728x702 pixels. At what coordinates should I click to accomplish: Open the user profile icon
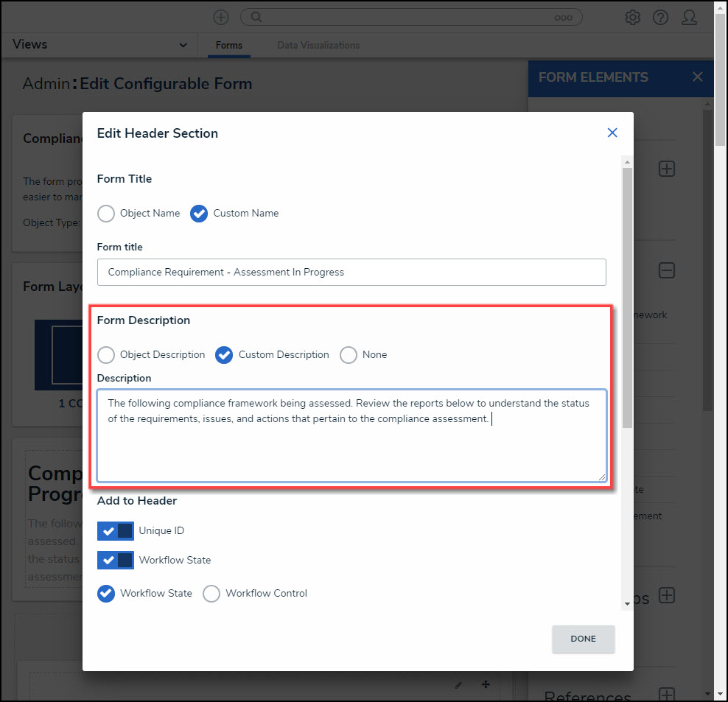click(689, 18)
